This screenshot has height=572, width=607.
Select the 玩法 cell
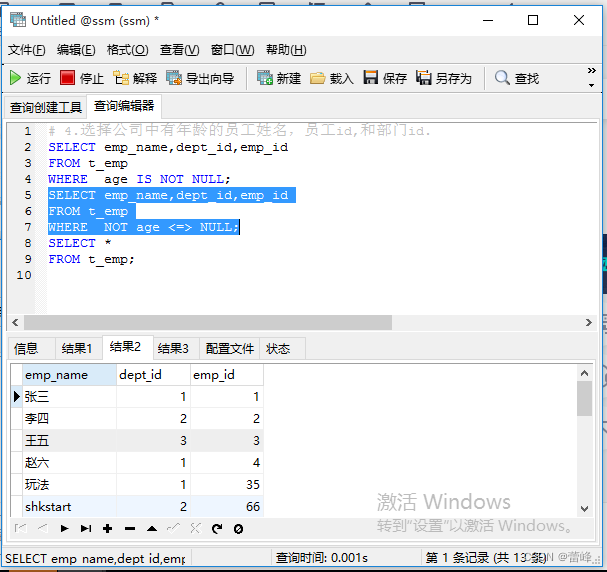click(x=69, y=485)
